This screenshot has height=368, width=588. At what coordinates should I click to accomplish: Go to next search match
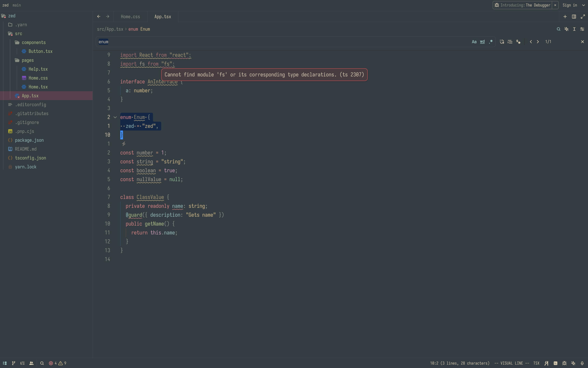[x=538, y=42]
